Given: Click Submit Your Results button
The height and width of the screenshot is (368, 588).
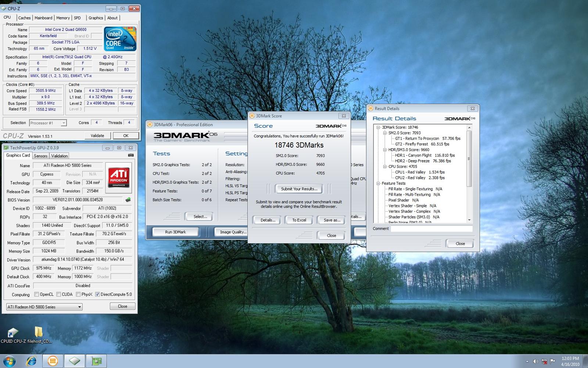Looking at the screenshot, I should (299, 189).
